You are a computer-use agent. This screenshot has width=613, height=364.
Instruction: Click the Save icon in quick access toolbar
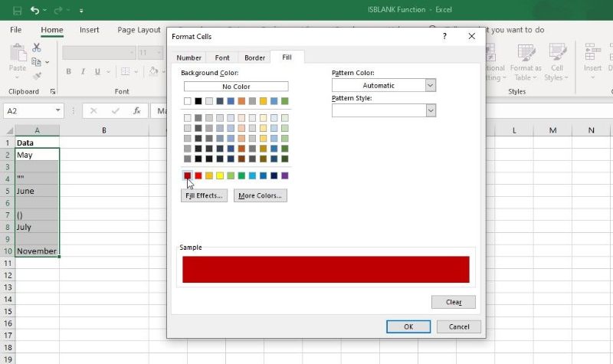17,11
